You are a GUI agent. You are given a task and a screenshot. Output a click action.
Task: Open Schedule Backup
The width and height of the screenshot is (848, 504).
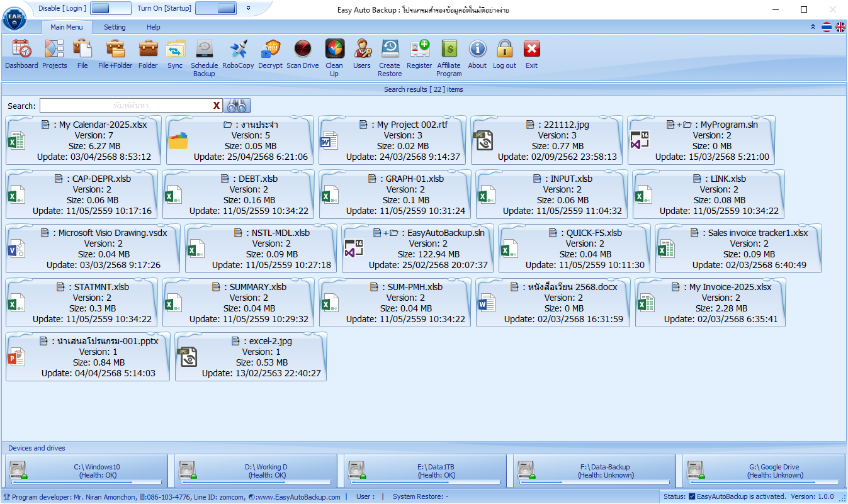click(204, 49)
